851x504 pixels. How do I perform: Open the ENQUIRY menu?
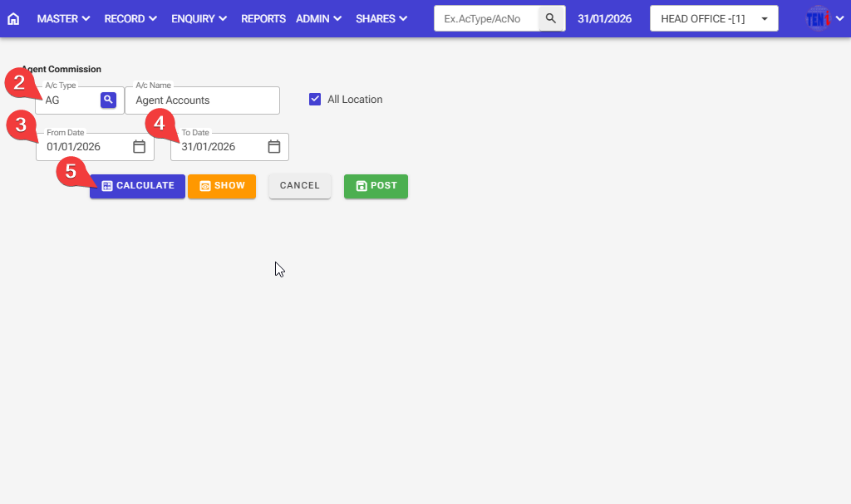199,18
